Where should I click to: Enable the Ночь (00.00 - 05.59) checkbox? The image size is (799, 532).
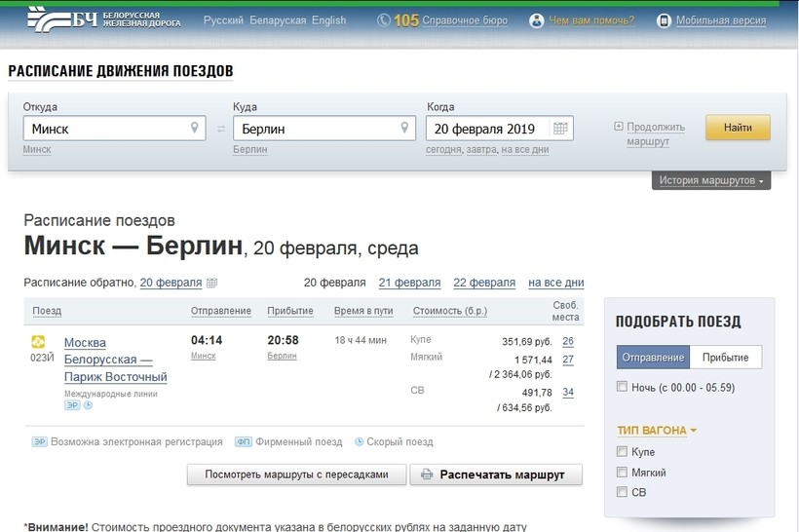pyautogui.click(x=623, y=388)
